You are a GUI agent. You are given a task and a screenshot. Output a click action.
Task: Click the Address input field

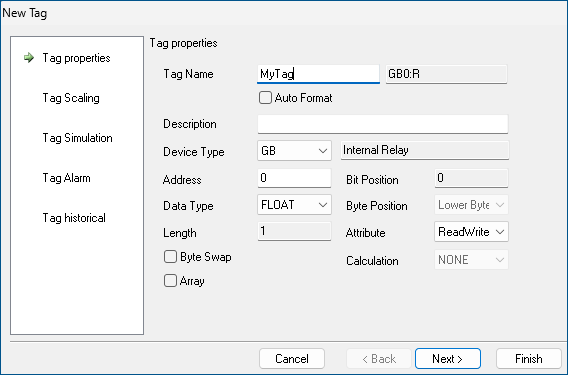(x=294, y=178)
